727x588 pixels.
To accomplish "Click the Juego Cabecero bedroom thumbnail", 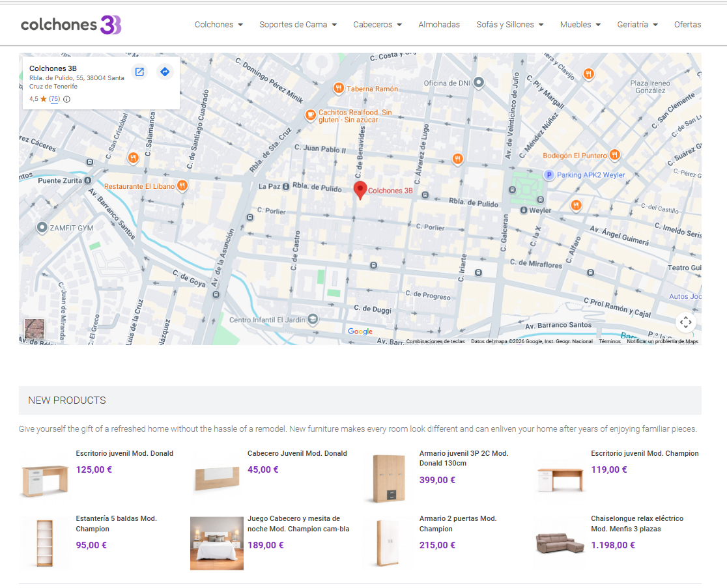I will tap(216, 543).
